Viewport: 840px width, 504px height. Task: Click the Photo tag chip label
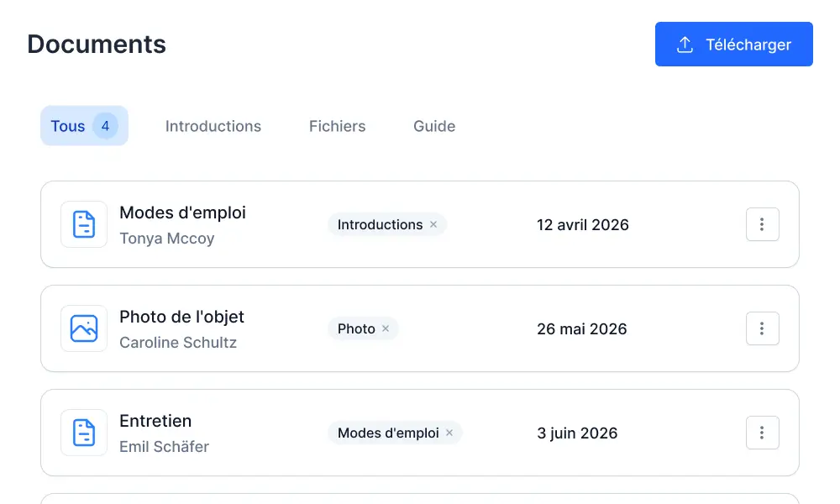(356, 328)
